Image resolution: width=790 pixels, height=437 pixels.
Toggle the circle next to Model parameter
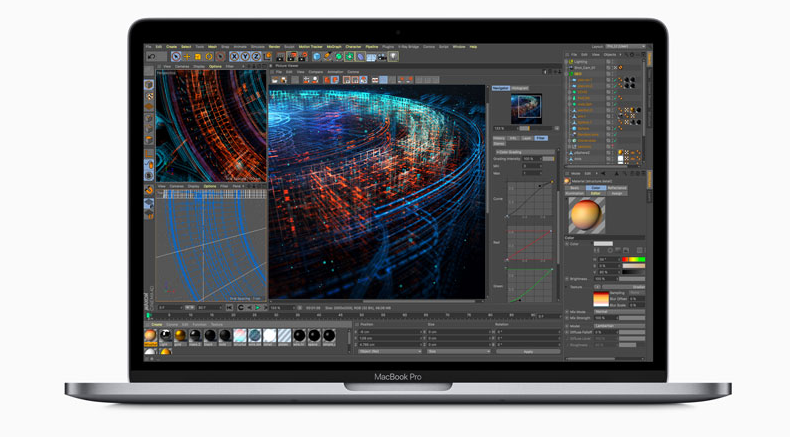point(567,326)
